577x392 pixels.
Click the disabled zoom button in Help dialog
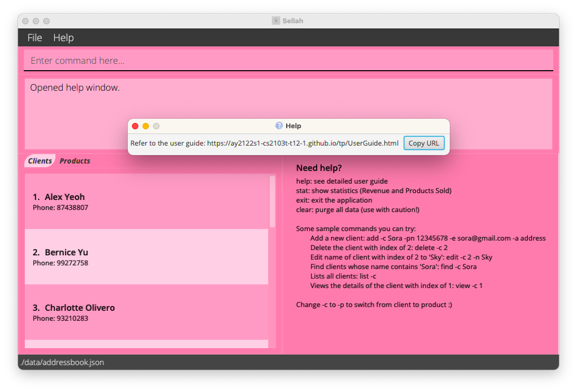pyautogui.click(x=156, y=126)
